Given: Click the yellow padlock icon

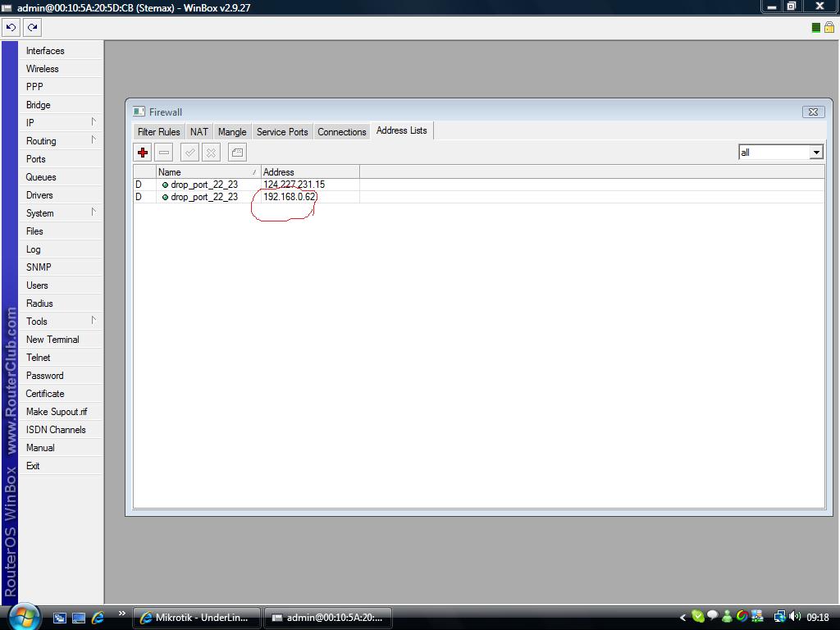Looking at the screenshot, I should point(829,27).
